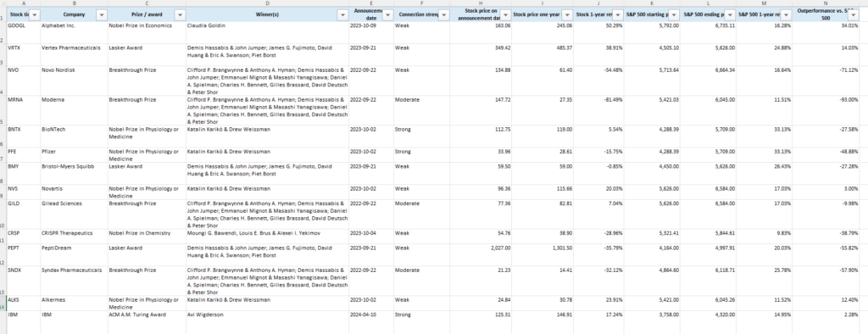The image size is (868, 334).
Task: Open S&P 500 1-year return filter dropdown
Action: pyautogui.click(x=786, y=15)
